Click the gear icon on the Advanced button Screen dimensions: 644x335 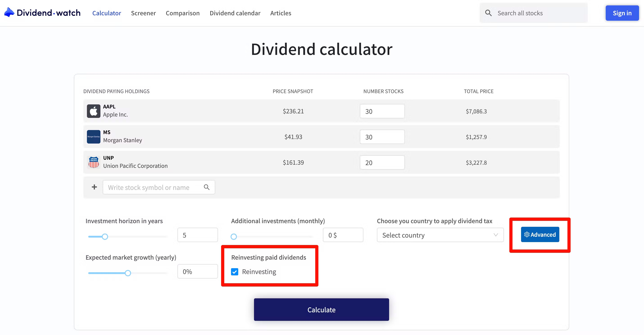[x=527, y=234]
